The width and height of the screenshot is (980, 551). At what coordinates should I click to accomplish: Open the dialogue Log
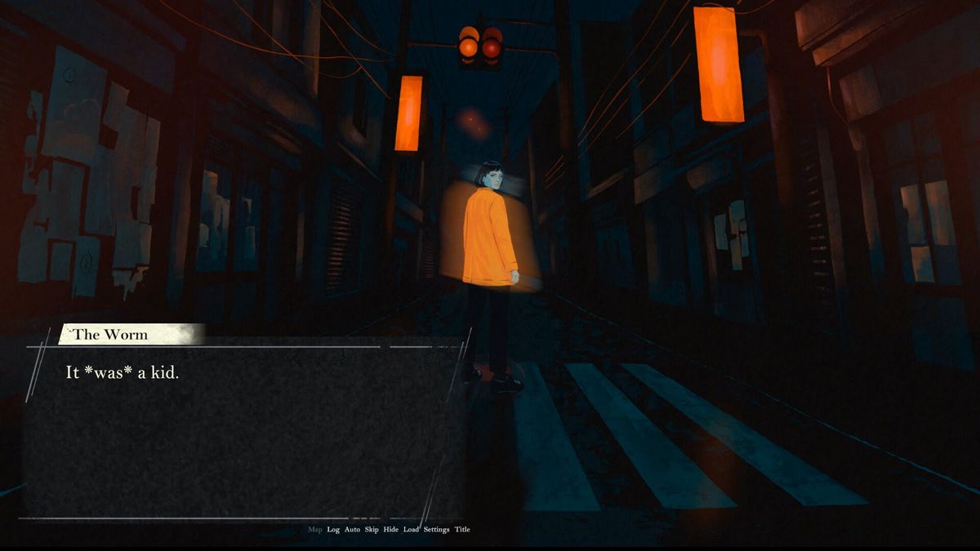coord(333,530)
